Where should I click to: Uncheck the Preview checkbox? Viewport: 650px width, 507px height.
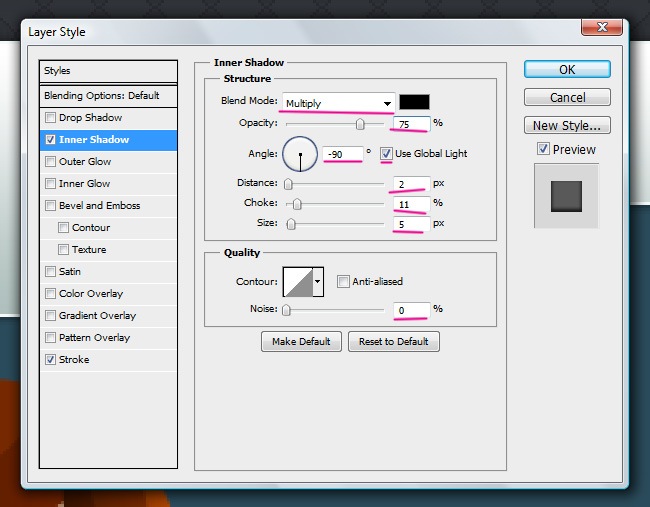coord(543,149)
